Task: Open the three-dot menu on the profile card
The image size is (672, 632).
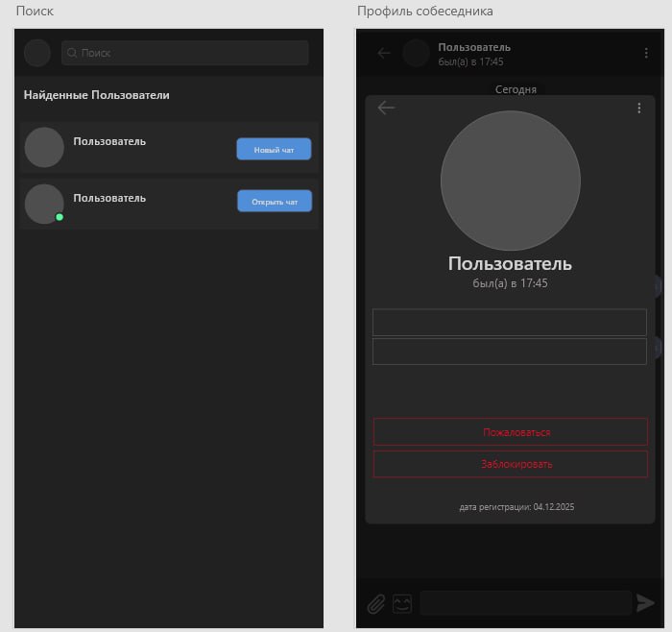Action: pos(639,108)
